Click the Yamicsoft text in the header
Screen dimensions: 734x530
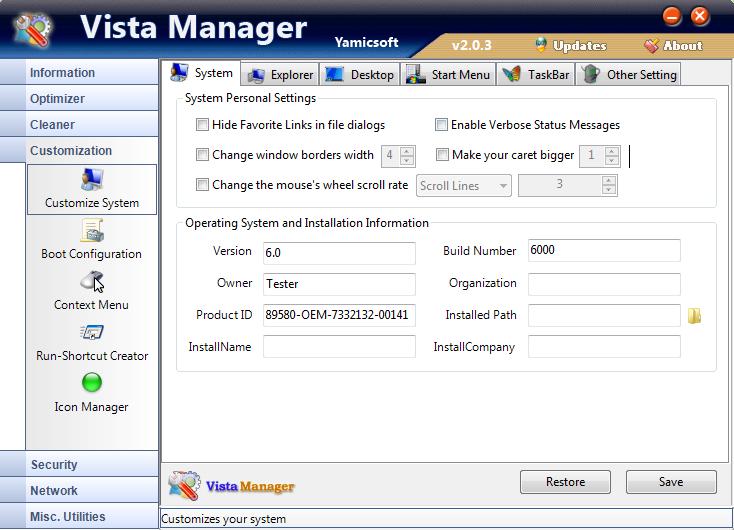366,42
